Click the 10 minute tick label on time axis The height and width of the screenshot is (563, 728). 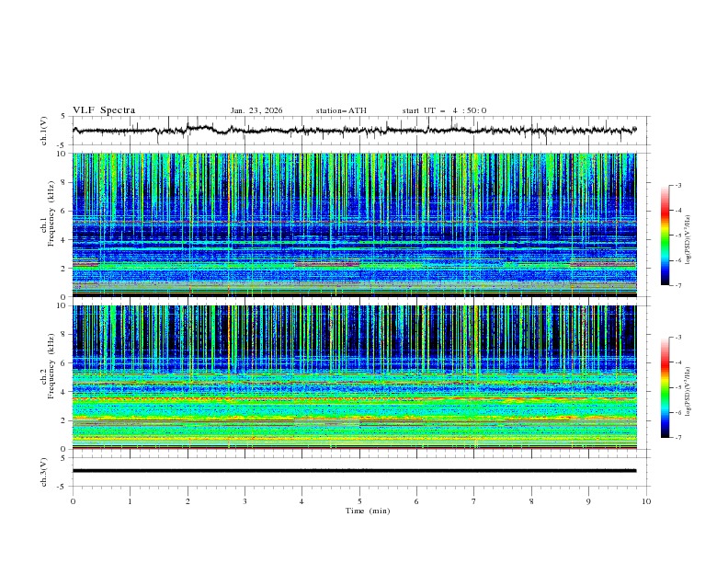point(646,501)
